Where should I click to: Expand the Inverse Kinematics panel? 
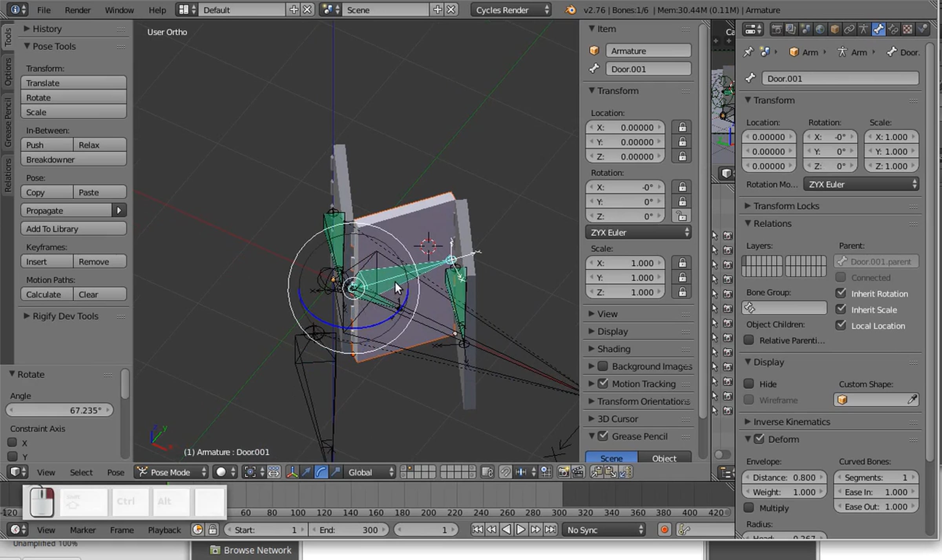click(791, 422)
